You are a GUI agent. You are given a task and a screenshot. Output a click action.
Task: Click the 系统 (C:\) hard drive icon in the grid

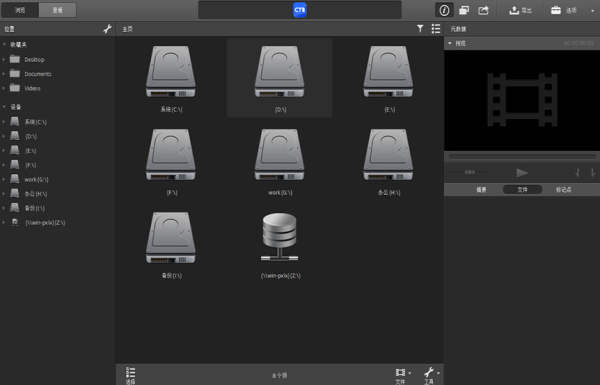171,72
